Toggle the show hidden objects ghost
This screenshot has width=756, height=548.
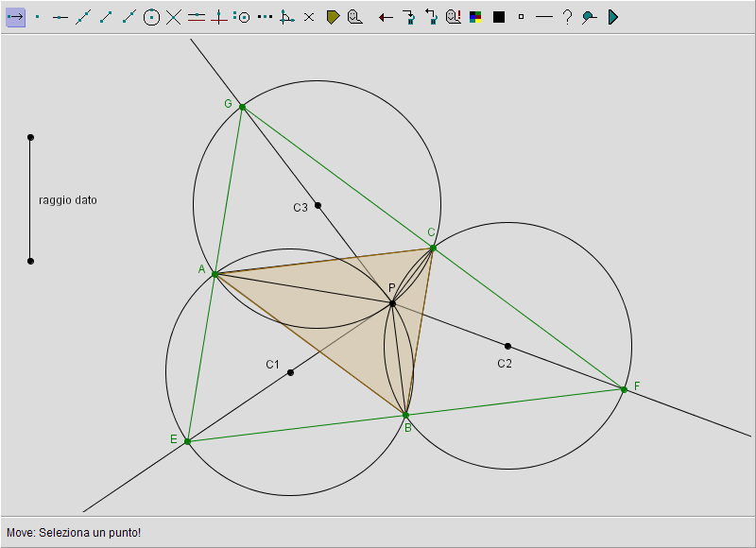(454, 17)
